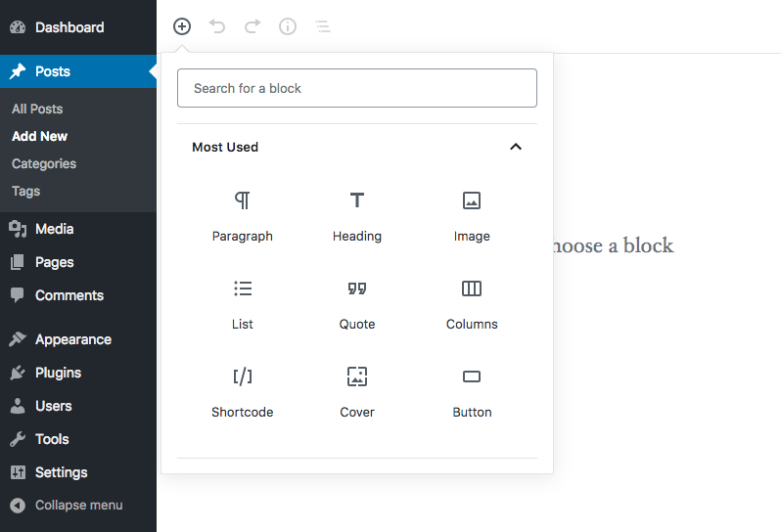Open the Add block inserter button
Screen dimensions: 781x532
pyautogui.click(x=182, y=26)
